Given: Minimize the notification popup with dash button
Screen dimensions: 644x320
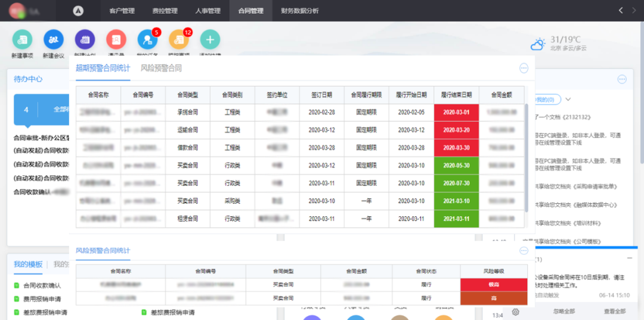Looking at the screenshot, I should point(630,258).
